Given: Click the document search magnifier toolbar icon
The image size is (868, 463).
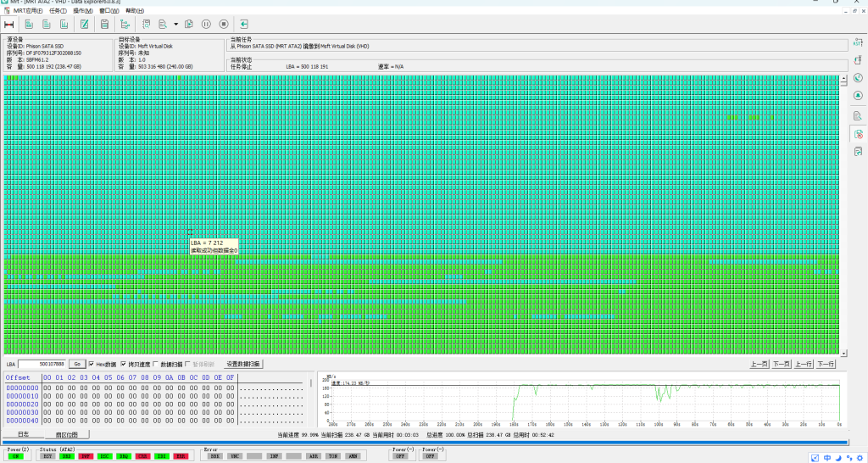Looking at the screenshot, I should point(164,24).
